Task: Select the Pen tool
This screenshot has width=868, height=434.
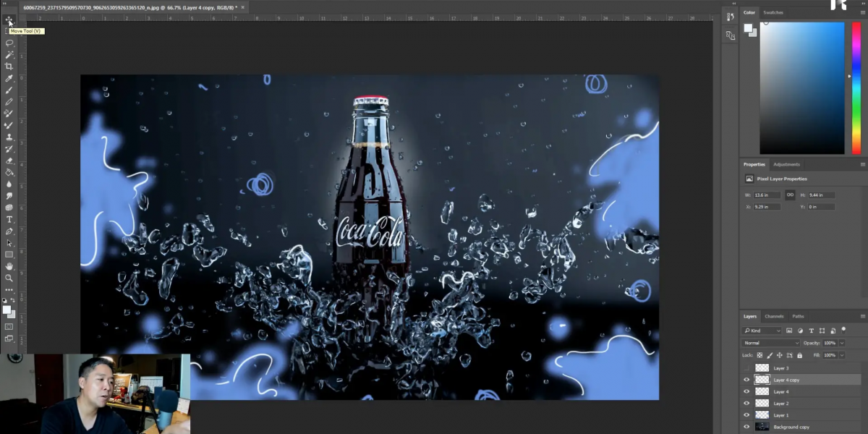Action: tap(9, 231)
